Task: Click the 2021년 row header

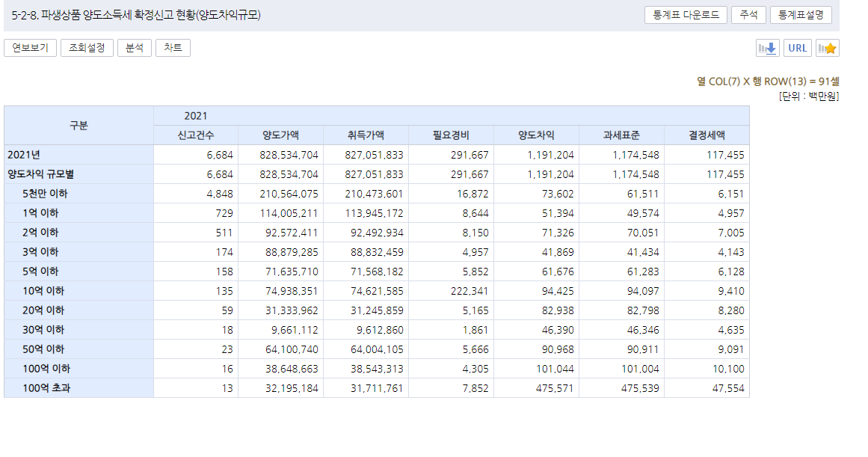Action: pyautogui.click(x=24, y=155)
